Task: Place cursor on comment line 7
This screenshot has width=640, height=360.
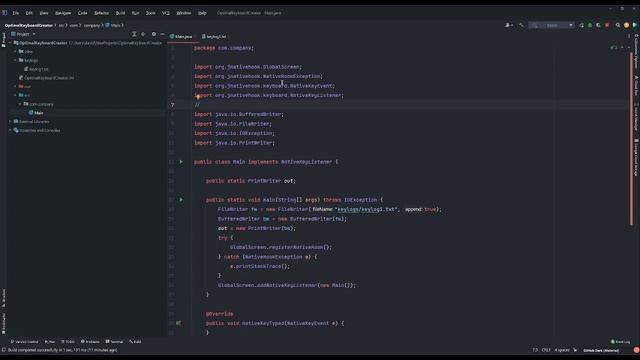Action: click(198, 105)
